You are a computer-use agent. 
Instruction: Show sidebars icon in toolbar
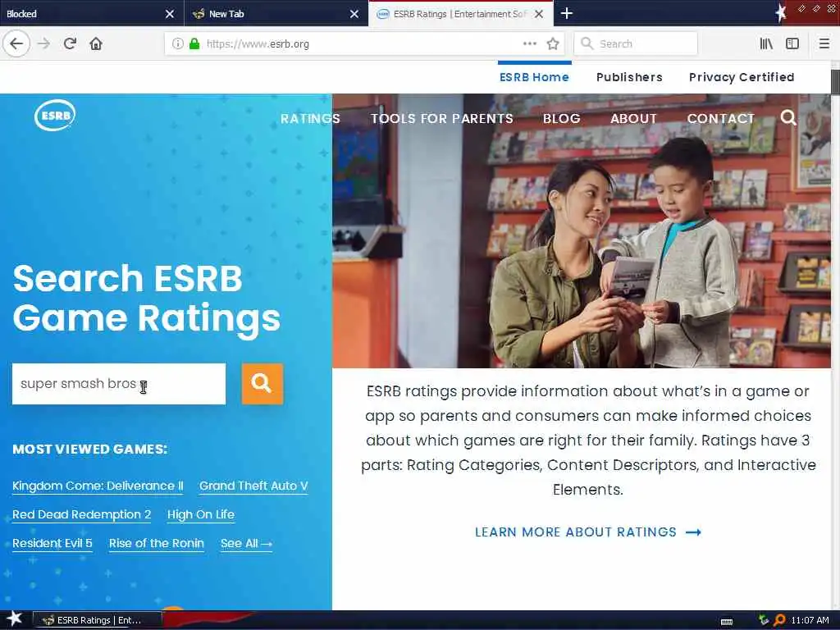[x=792, y=44]
